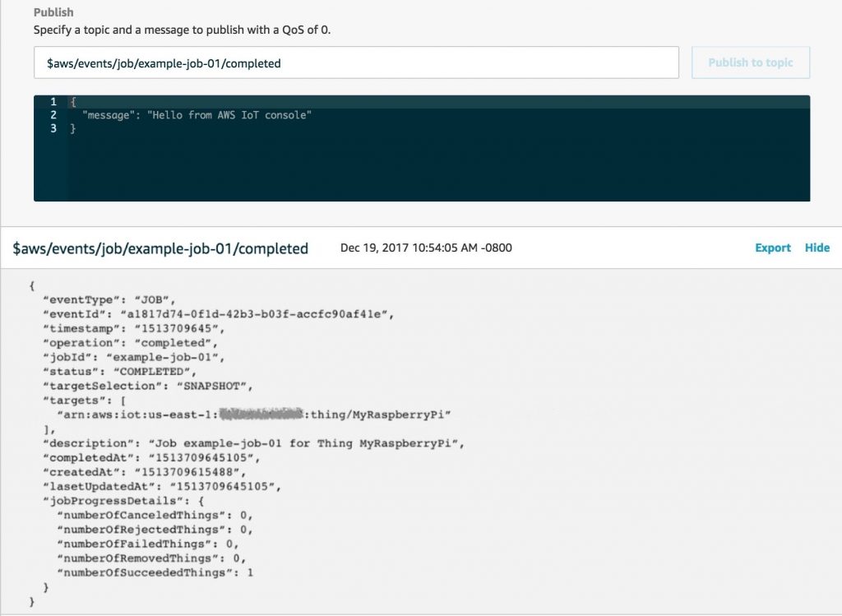Click line number 3 in the editor
842x616 pixels.
53,128
